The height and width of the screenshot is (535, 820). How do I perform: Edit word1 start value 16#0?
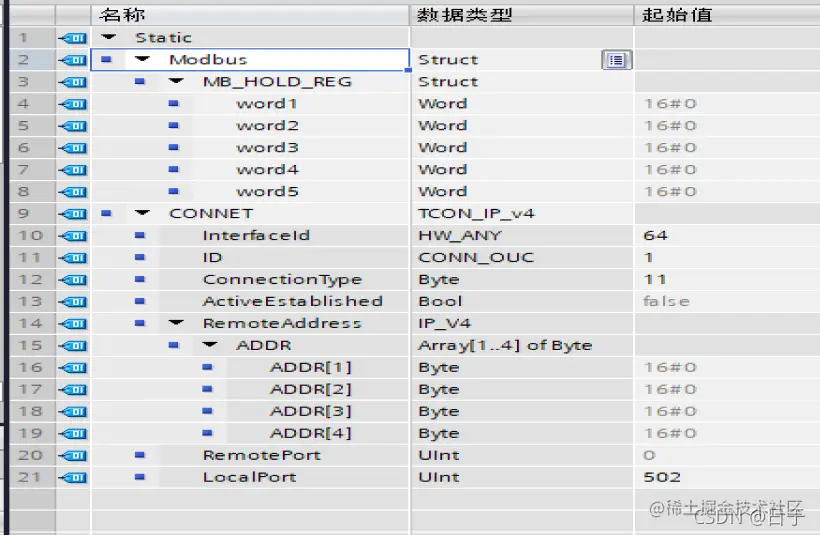click(x=727, y=104)
